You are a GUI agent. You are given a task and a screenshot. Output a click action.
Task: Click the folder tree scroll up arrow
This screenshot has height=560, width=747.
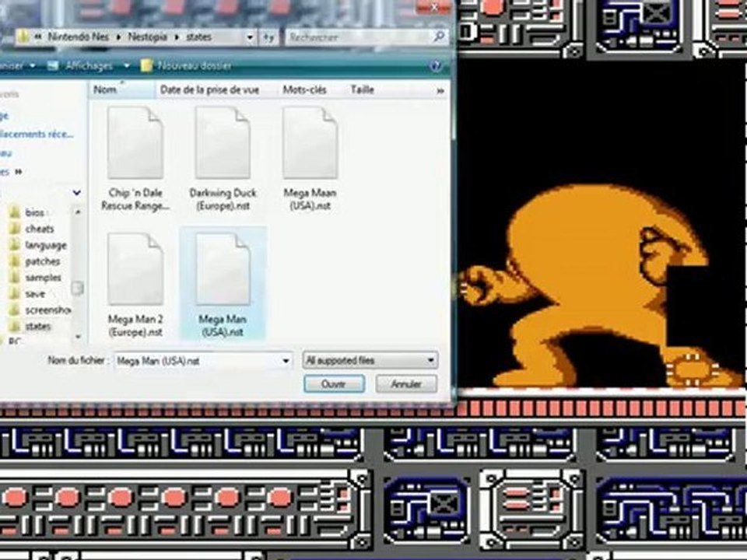click(x=77, y=212)
